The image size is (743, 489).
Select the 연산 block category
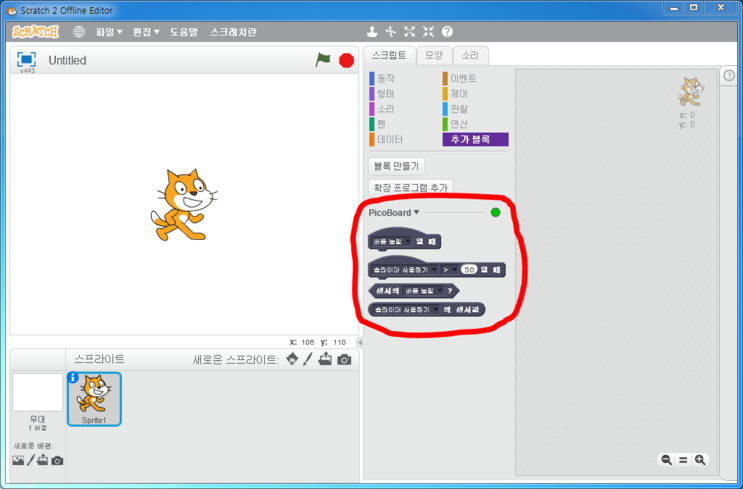coord(456,124)
